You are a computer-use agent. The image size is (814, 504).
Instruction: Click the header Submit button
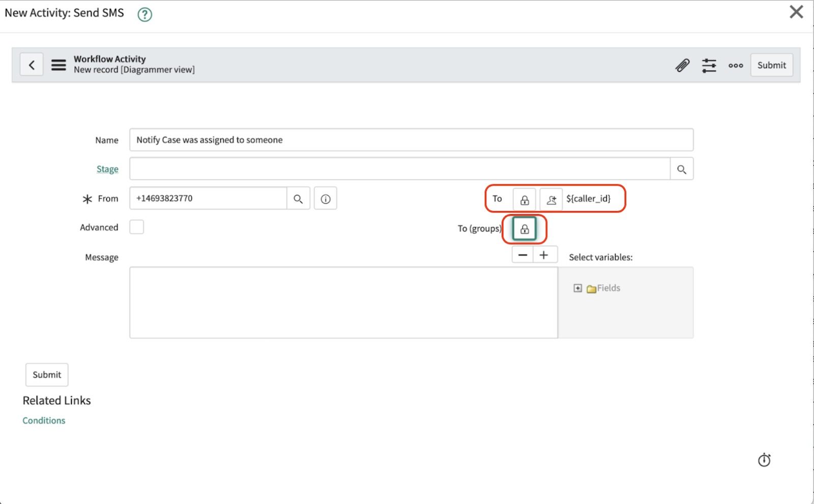tap(771, 65)
